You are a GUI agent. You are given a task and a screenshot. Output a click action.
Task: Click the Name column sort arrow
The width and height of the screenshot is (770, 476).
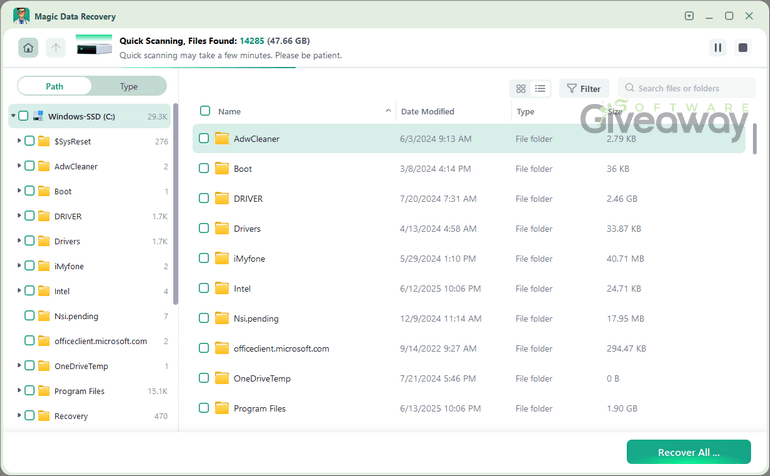[x=388, y=111]
